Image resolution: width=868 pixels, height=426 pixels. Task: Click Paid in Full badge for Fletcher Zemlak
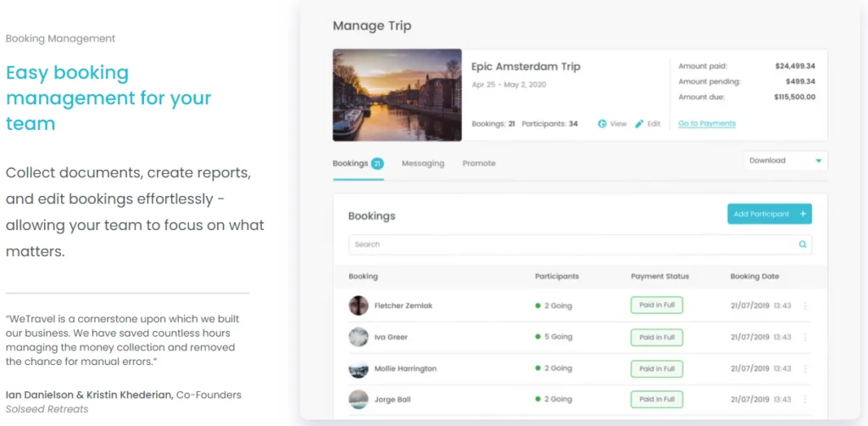pyautogui.click(x=657, y=305)
